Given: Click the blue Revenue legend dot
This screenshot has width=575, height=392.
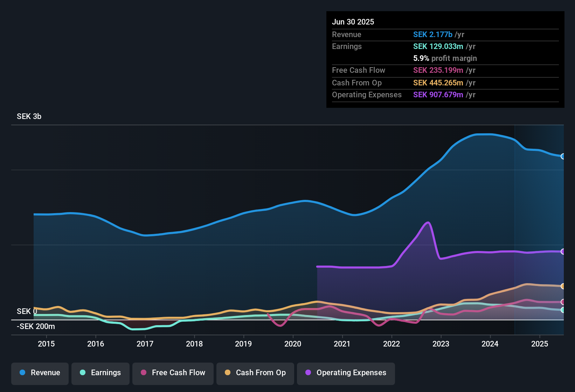Looking at the screenshot, I should (22, 372).
